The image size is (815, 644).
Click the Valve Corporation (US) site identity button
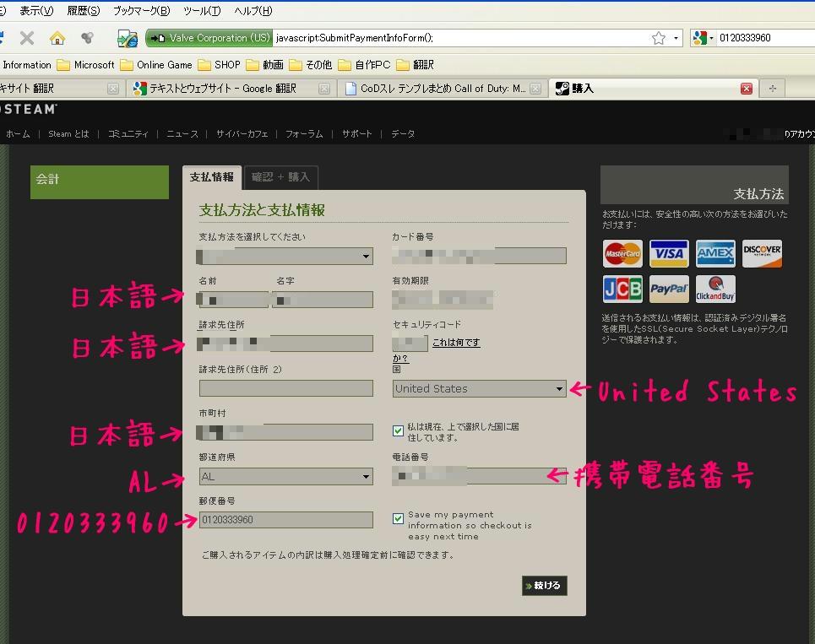click(x=209, y=38)
